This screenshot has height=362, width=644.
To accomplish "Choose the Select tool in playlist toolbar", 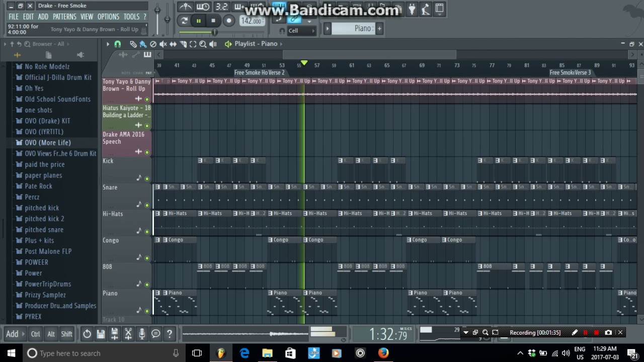I will (193, 44).
